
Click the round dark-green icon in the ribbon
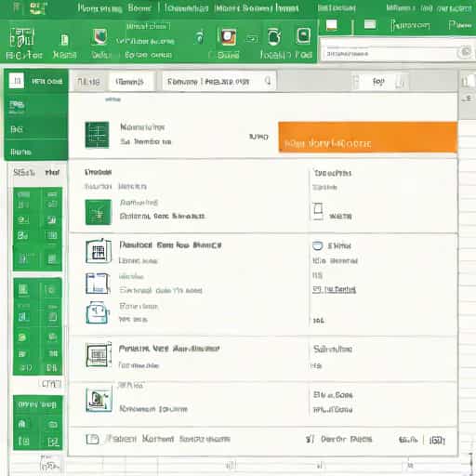pyautogui.click(x=274, y=37)
